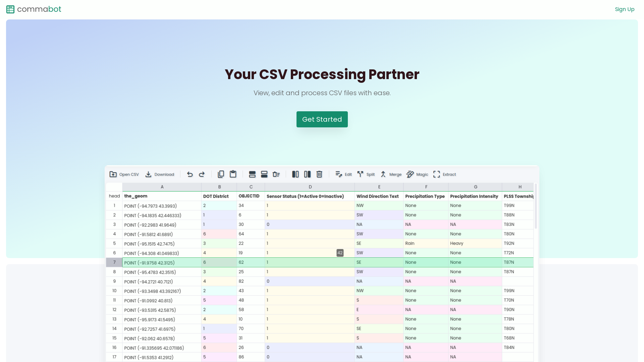Click the wind direction 'E' cell
Screen dimensions: 644x362
click(379, 310)
